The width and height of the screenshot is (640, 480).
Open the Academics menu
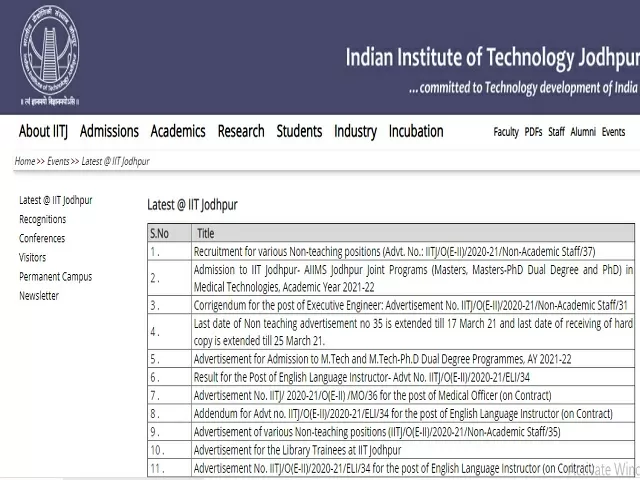(178, 131)
